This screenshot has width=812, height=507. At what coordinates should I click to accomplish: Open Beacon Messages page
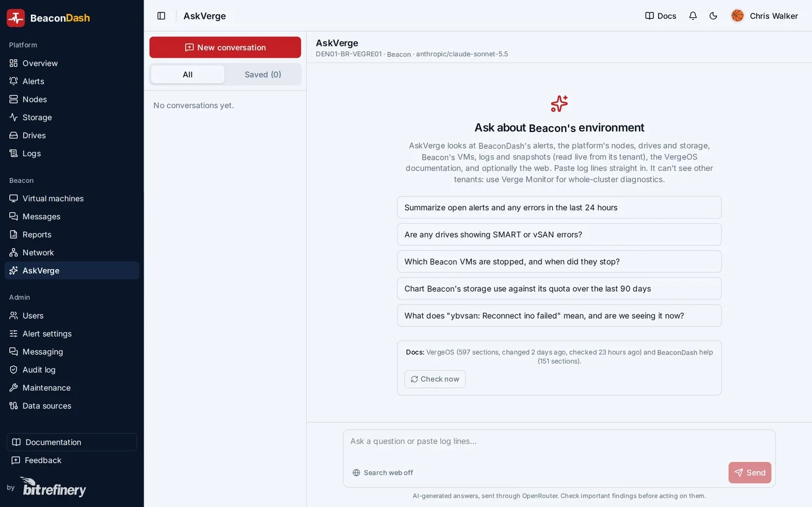tap(72, 216)
